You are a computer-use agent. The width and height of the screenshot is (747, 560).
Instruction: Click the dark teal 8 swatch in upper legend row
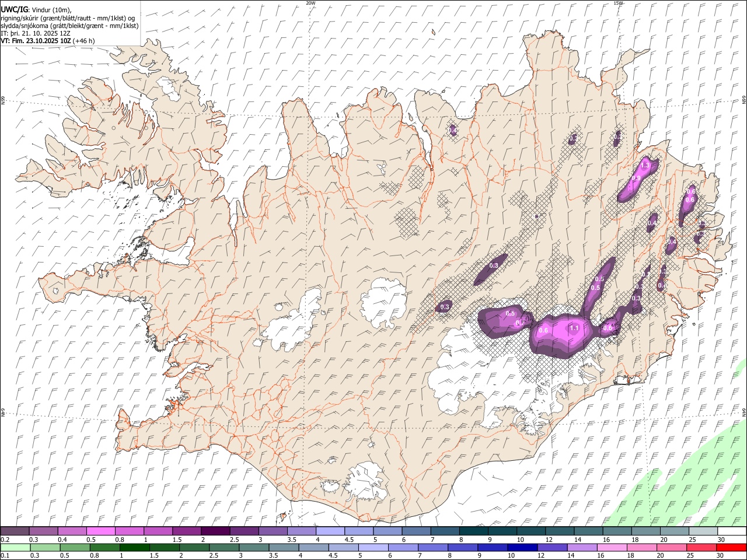pos(473,531)
